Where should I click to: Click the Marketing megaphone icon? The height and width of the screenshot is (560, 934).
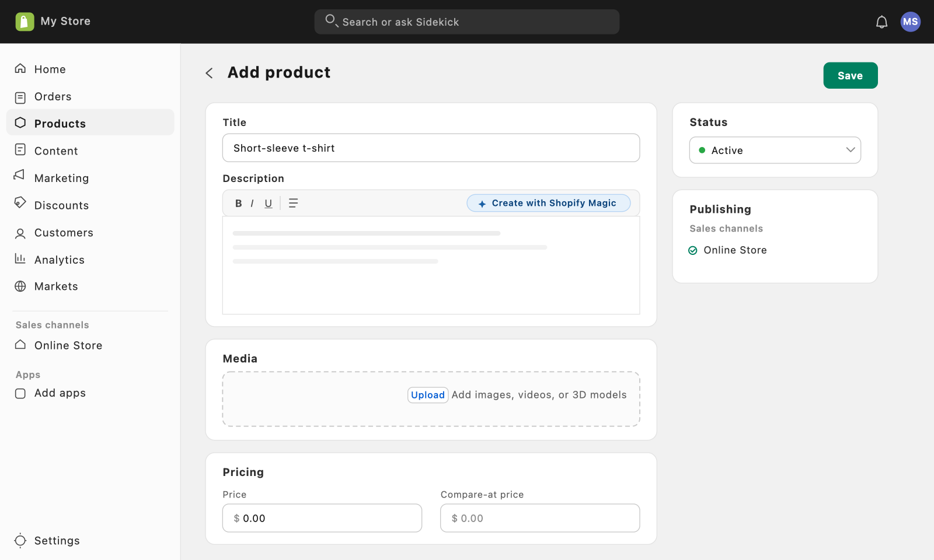pos(20,175)
